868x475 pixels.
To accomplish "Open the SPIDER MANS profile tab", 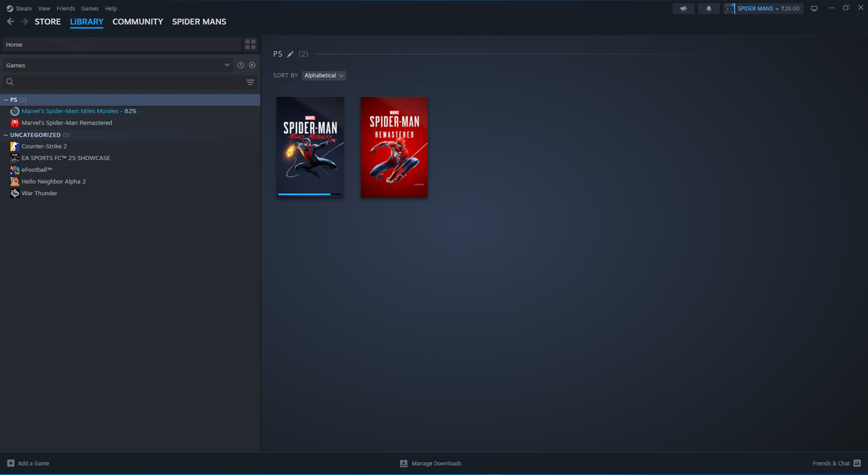I will pos(199,22).
